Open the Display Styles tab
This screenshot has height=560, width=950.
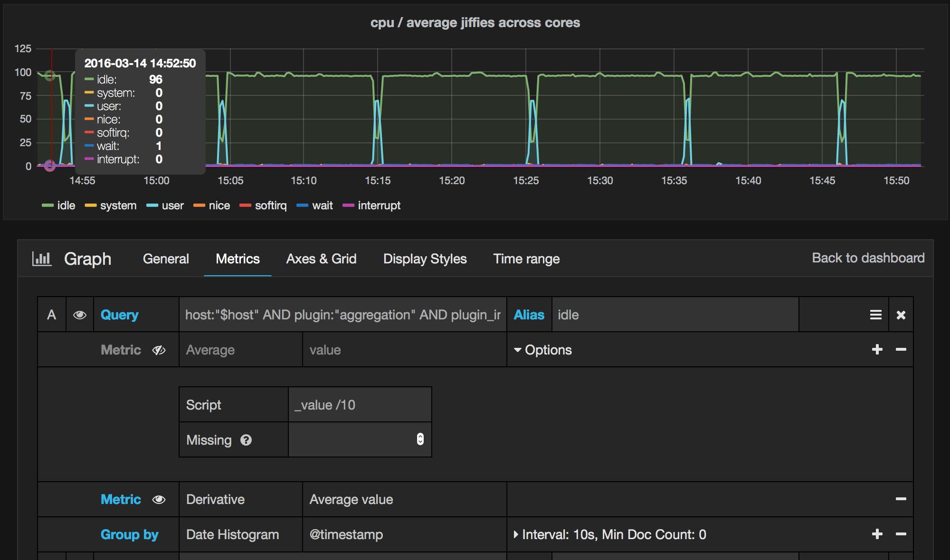tap(425, 259)
